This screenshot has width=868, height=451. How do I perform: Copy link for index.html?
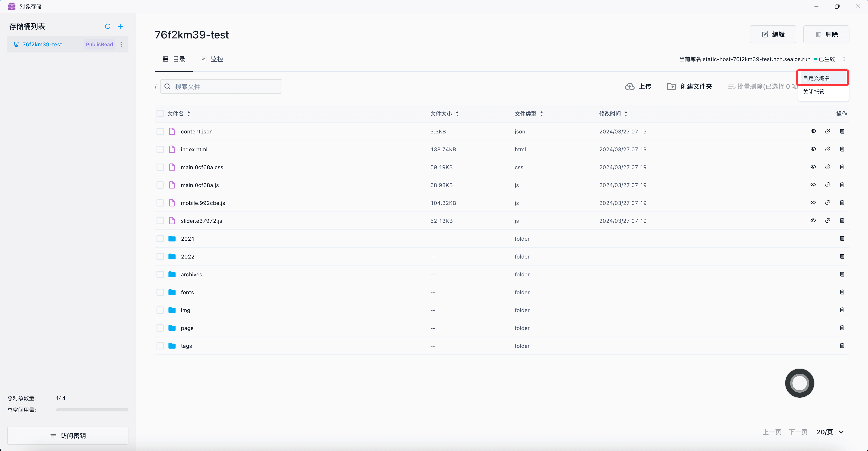(828, 149)
